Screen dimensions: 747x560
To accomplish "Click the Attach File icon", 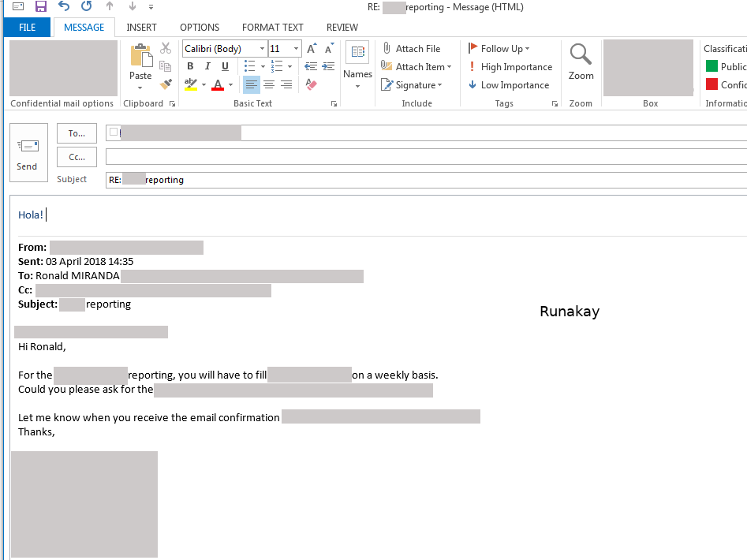I will (387, 48).
